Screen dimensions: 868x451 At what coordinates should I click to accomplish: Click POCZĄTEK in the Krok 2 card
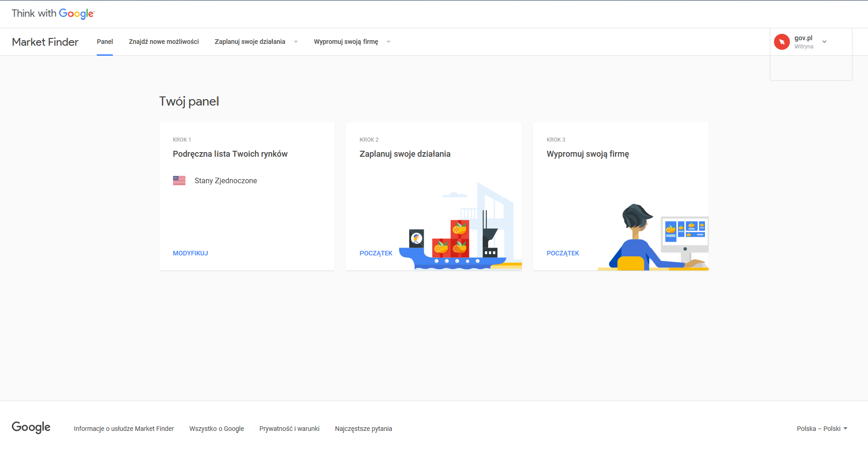pos(376,253)
